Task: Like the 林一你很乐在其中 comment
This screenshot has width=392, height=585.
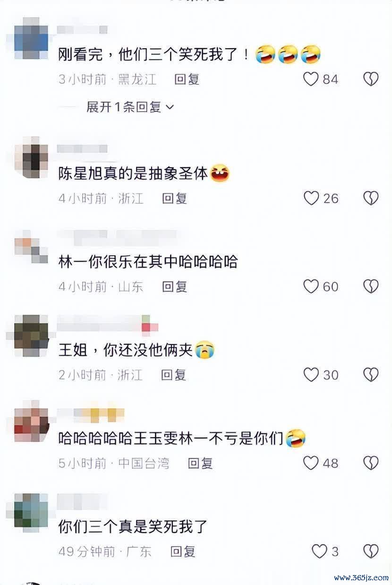Action: click(311, 286)
